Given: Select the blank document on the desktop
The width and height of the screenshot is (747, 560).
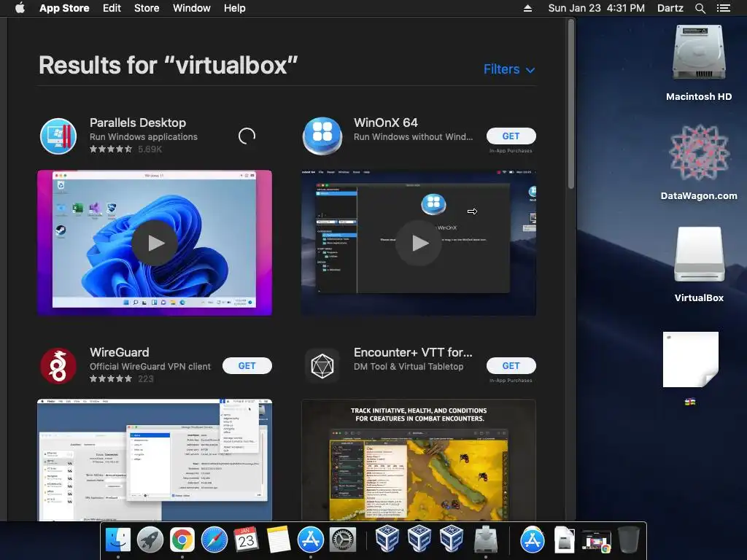Looking at the screenshot, I should pos(690,359).
